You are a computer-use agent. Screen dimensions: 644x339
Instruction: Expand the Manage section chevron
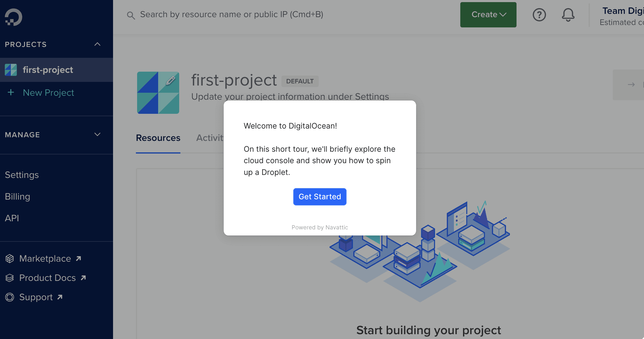(x=97, y=135)
